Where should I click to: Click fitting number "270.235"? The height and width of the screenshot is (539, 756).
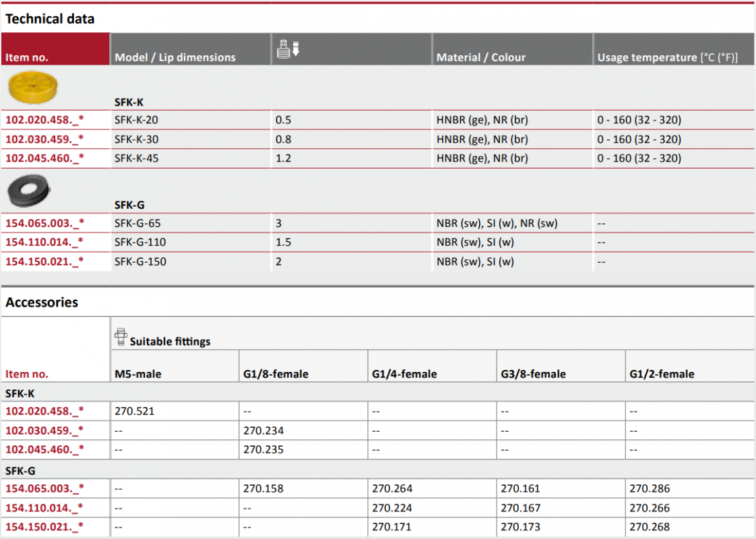[x=263, y=449]
